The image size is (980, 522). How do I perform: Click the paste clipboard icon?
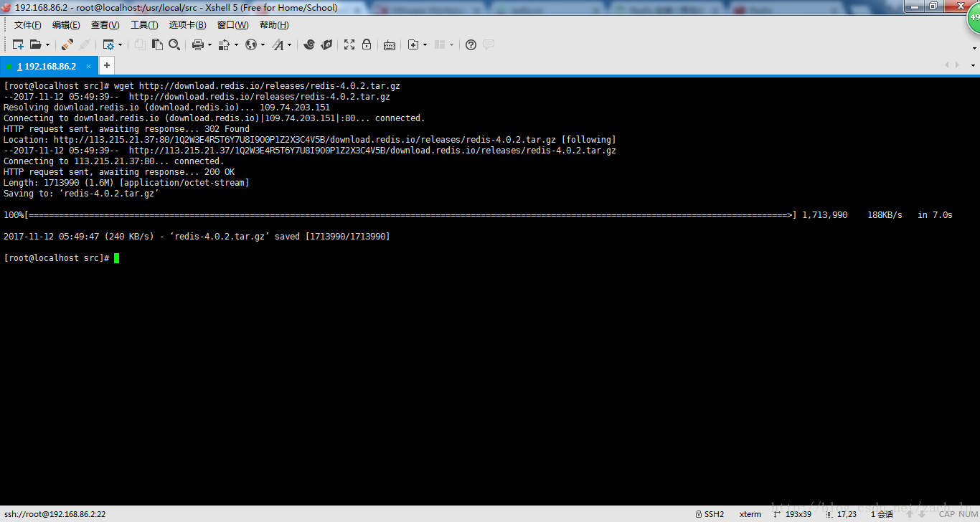(x=157, y=44)
